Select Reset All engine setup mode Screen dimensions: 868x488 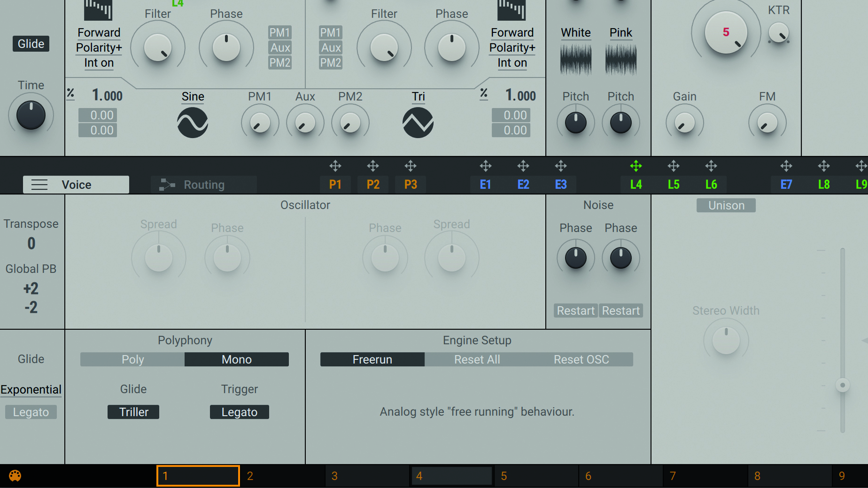click(x=477, y=359)
